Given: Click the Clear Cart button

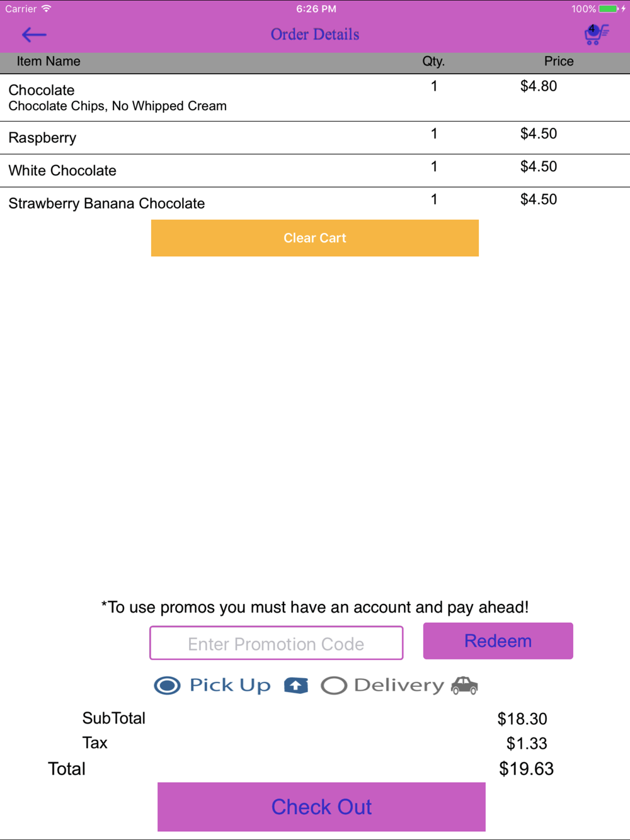Looking at the screenshot, I should pyautogui.click(x=315, y=238).
